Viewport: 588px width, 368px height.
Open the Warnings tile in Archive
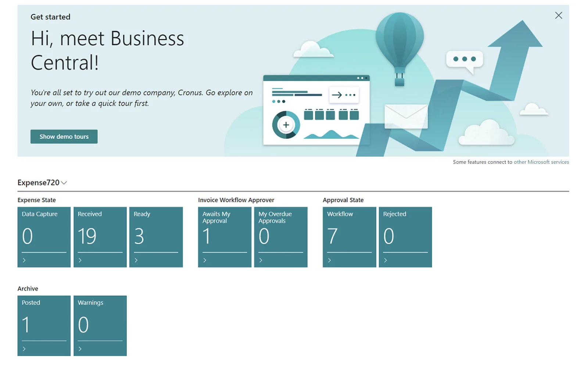(x=100, y=326)
